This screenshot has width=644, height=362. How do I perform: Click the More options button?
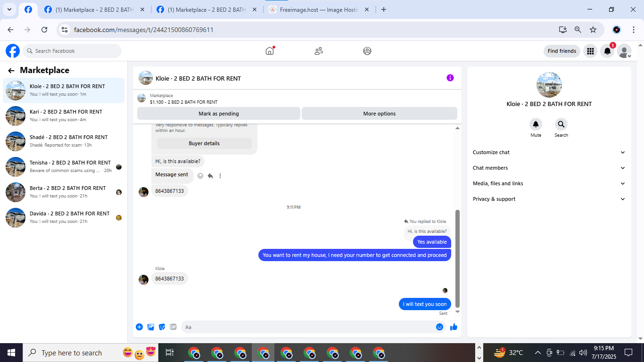click(380, 114)
